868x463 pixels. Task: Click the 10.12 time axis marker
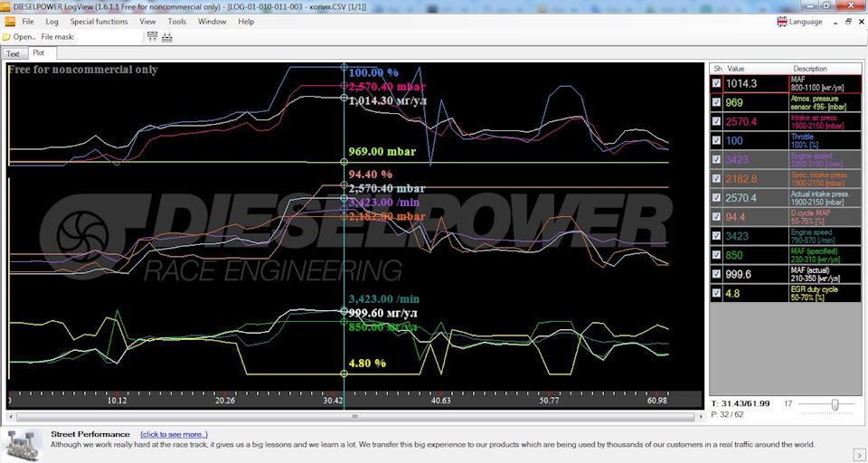pyautogui.click(x=117, y=401)
